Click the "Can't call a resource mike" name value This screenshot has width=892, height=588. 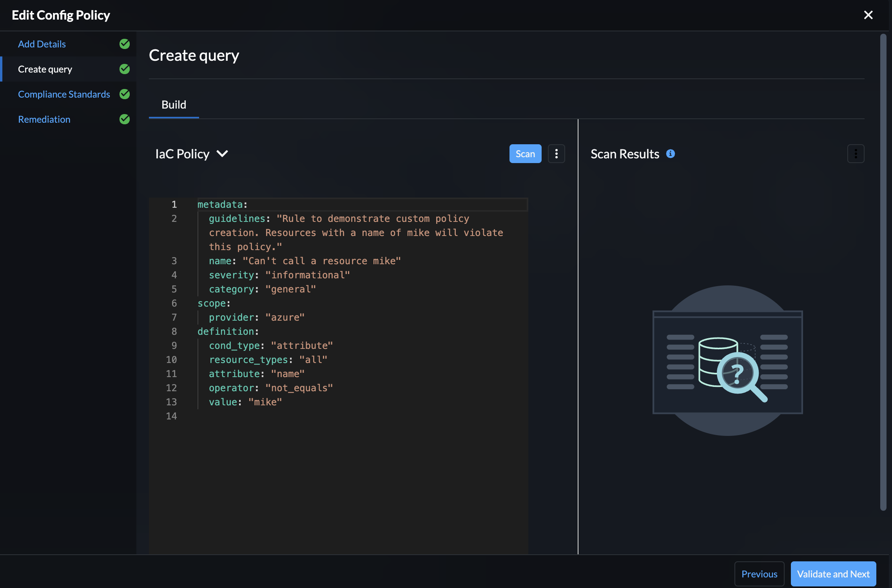point(322,261)
